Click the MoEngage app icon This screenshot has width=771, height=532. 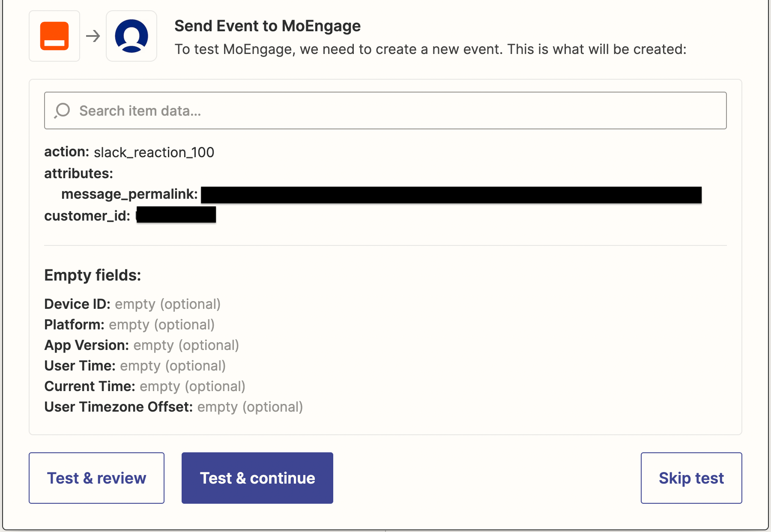coord(131,36)
